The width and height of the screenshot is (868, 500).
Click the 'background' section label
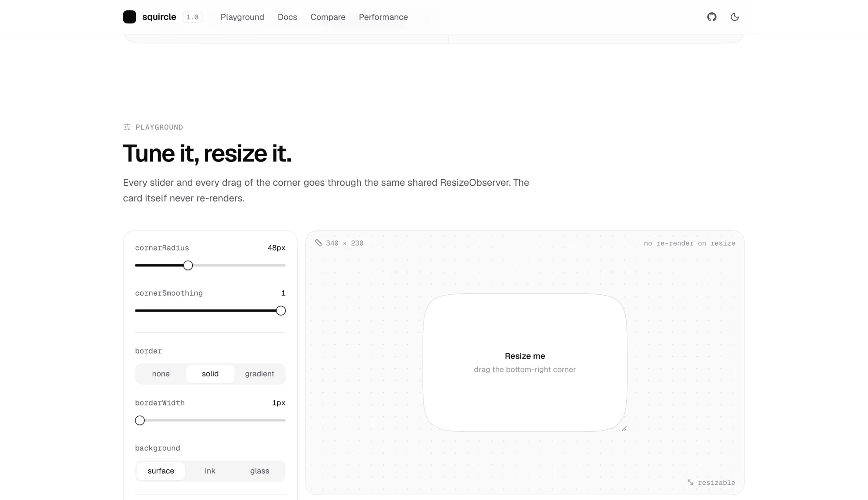pyautogui.click(x=158, y=448)
